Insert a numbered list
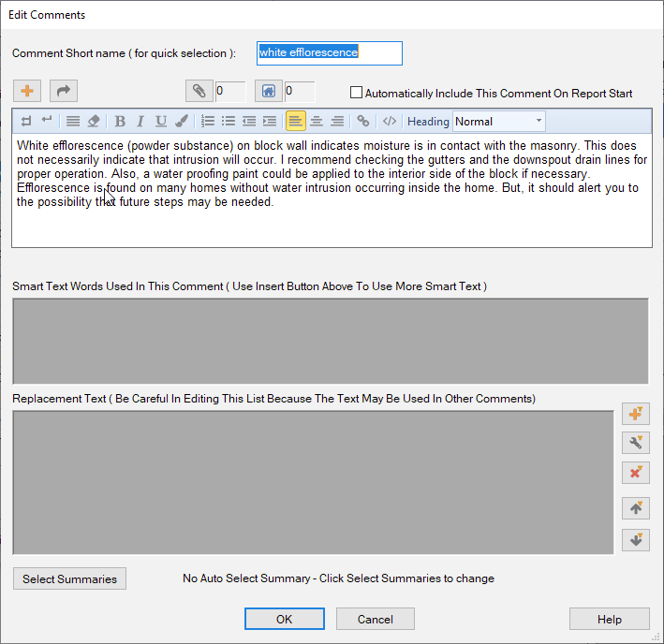The width and height of the screenshot is (664, 644). tap(208, 122)
